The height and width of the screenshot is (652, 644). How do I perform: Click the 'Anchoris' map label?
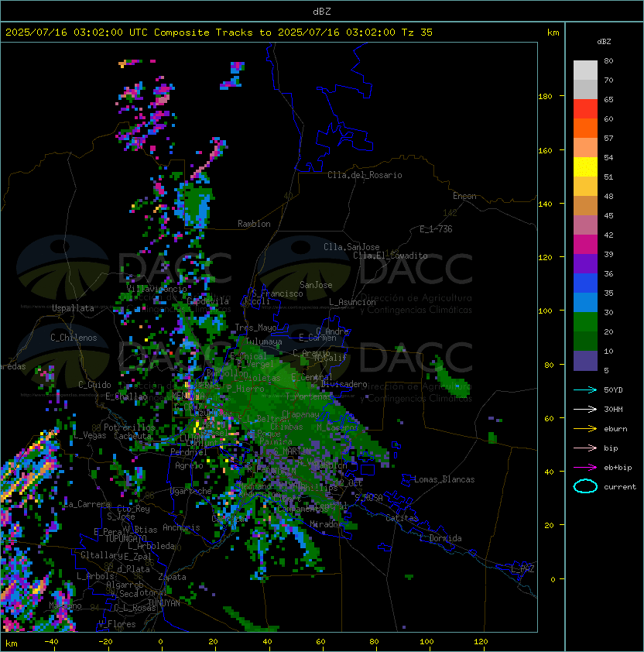tap(181, 527)
